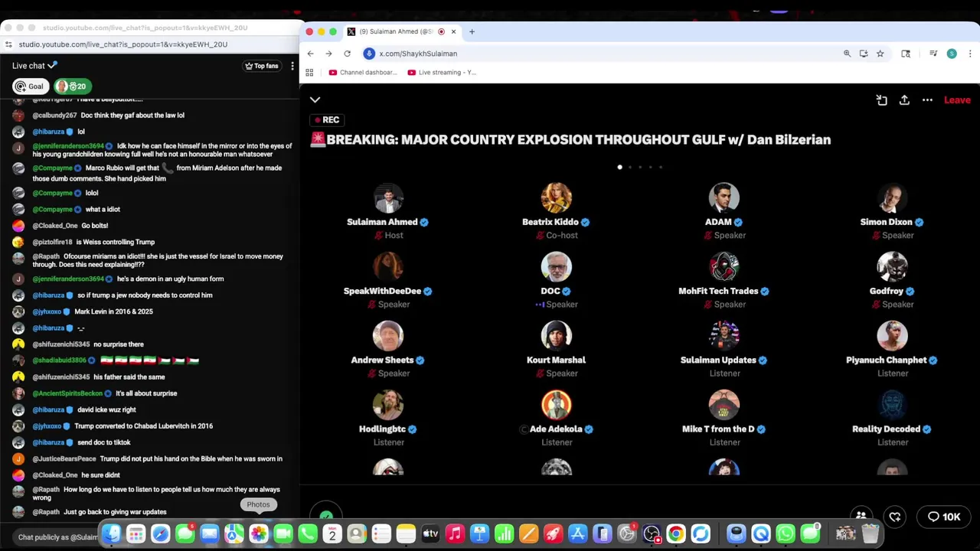The image size is (980, 551).
Task: Click the name Mike T from the D
Action: click(718, 429)
